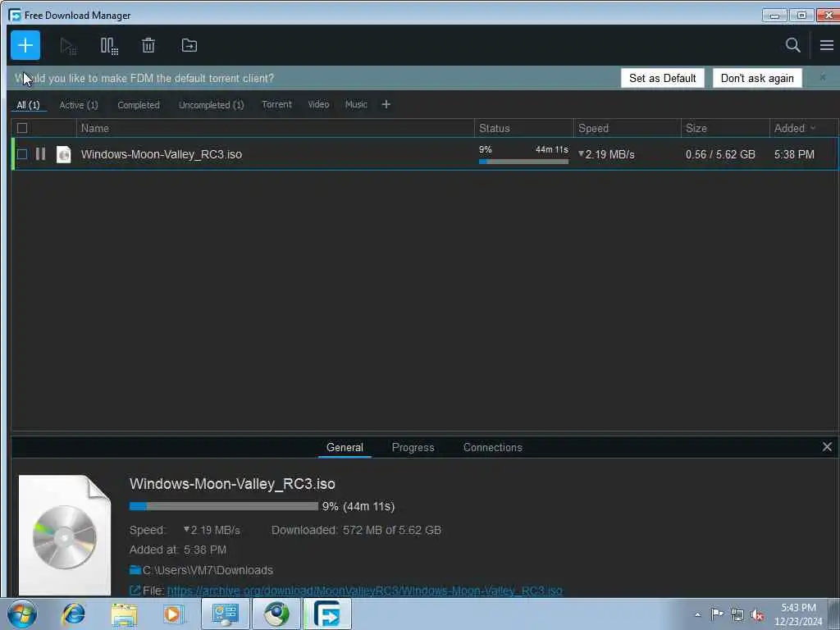
Task: Sort by the Speed column header
Action: click(593, 128)
